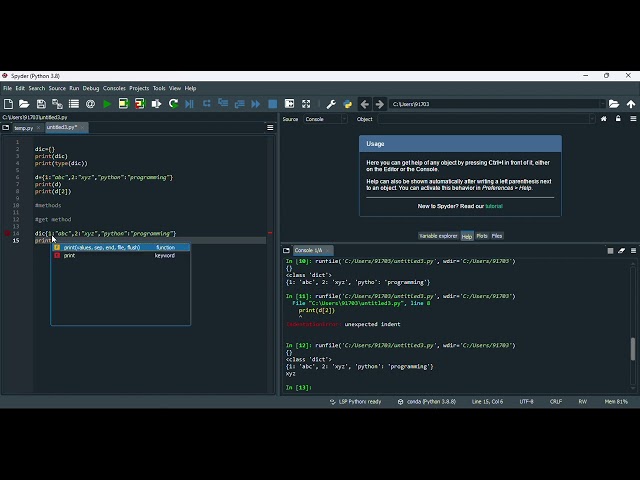The height and width of the screenshot is (480, 640).
Task: Open console pane options menu
Action: point(633,251)
